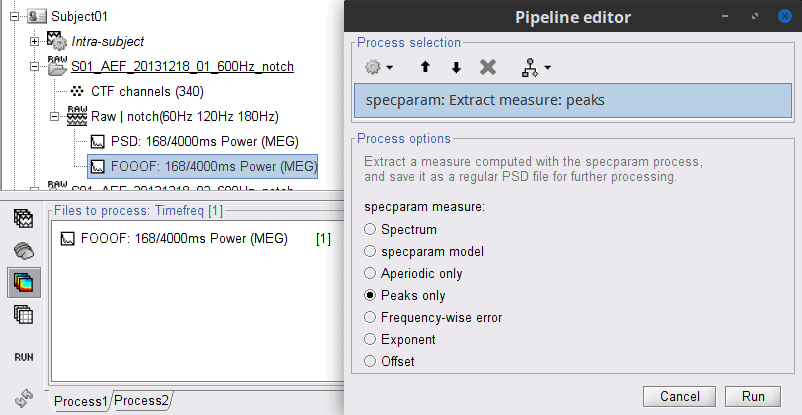Open the gear process selection dropdown
Viewport: 802px width, 415px height.
pyautogui.click(x=379, y=67)
